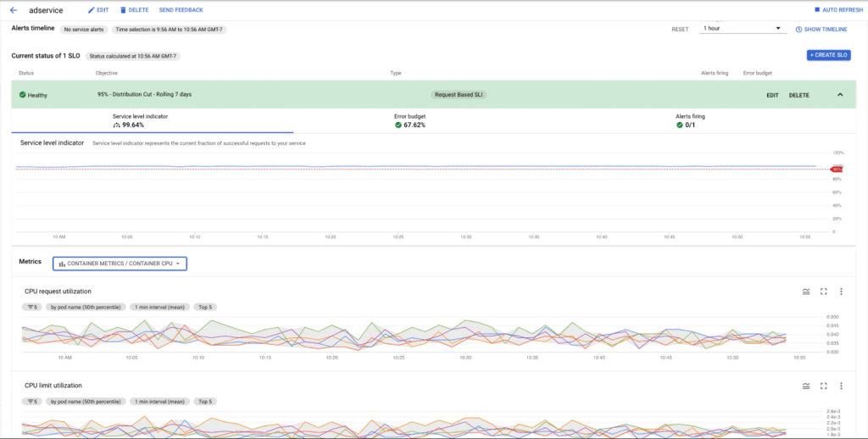The width and height of the screenshot is (868, 439).
Task: View CPU limit utilization chart in fullscreen
Action: point(823,386)
